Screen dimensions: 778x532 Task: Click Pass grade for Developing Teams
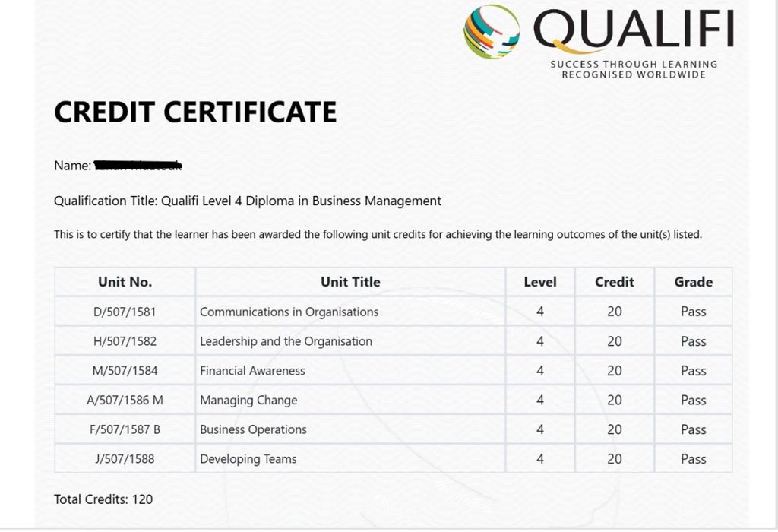tap(693, 459)
